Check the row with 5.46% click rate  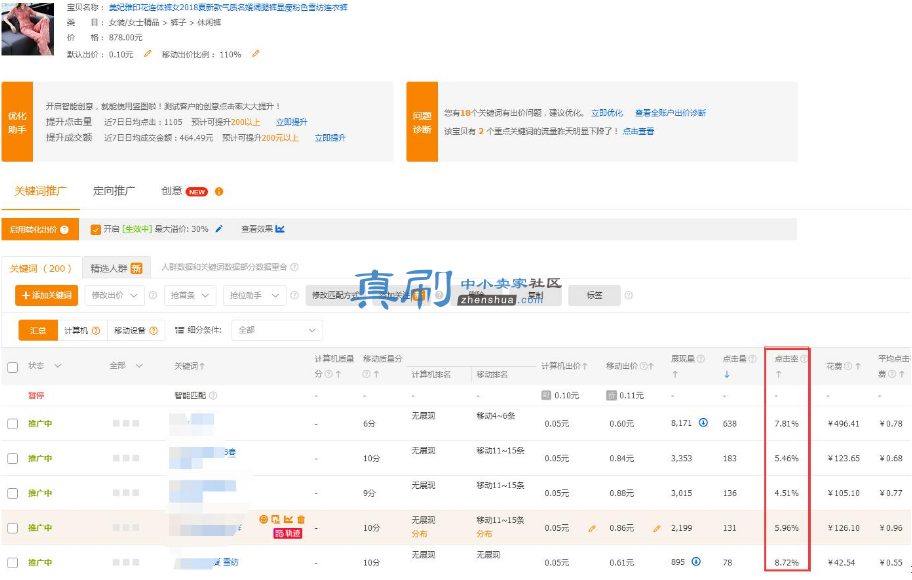coord(12,458)
